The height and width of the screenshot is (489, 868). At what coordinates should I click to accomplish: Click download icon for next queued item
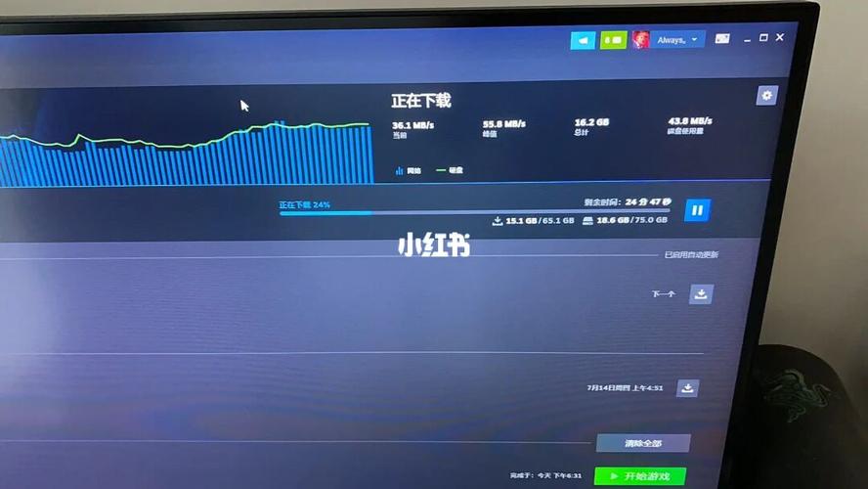pos(701,294)
